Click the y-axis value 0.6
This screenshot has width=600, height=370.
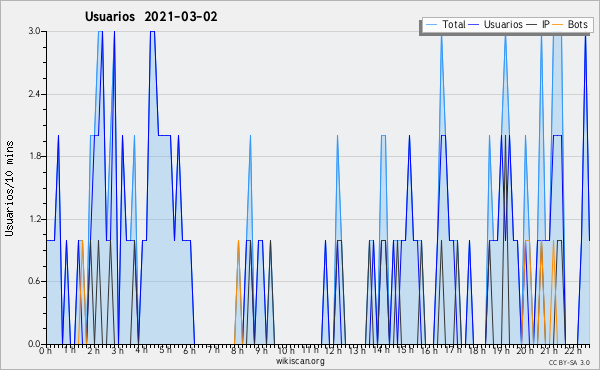[x=35, y=282]
